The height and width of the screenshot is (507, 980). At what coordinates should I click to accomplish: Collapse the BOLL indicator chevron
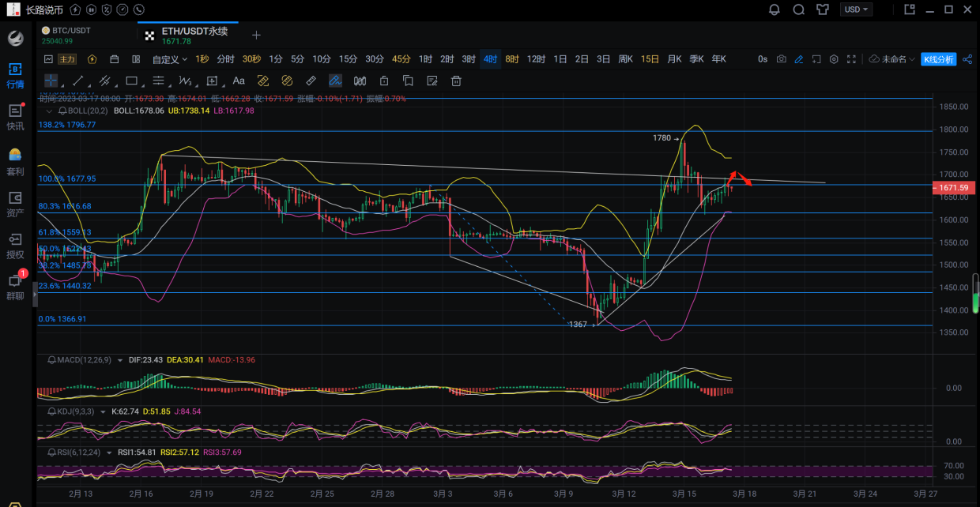(50, 111)
